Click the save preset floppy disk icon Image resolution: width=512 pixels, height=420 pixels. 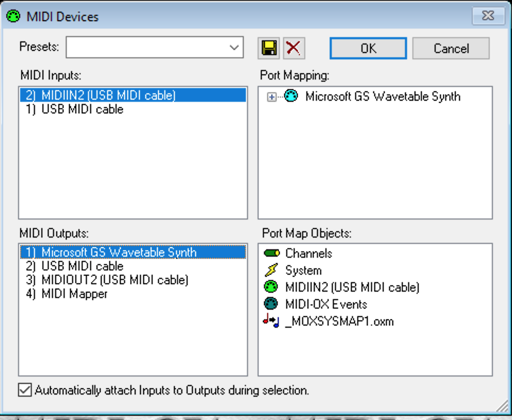(269, 48)
